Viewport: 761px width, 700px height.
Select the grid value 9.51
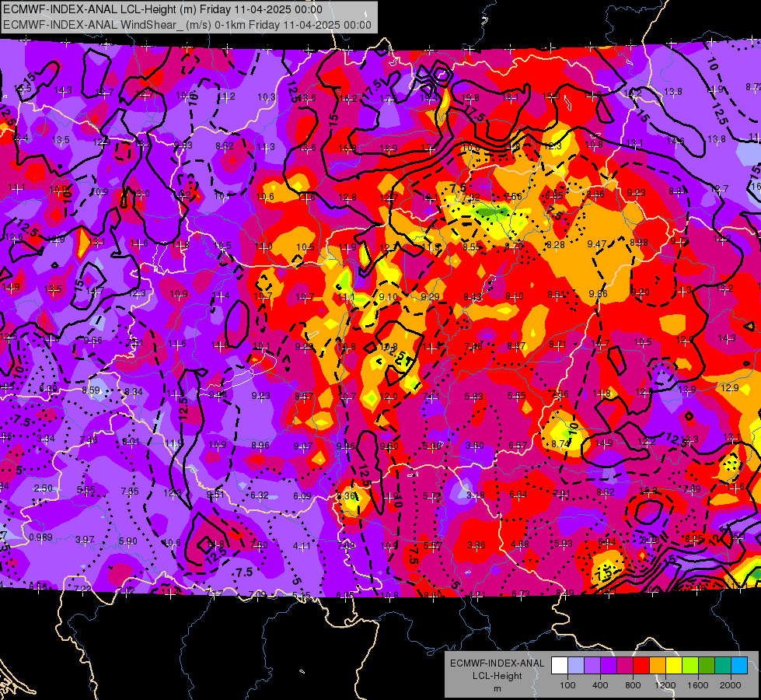215,494
